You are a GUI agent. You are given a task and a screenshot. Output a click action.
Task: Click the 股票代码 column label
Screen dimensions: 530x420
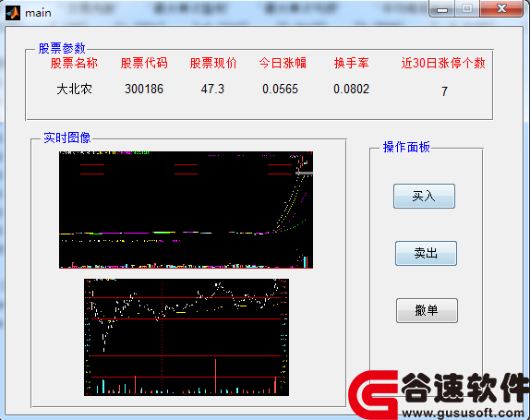point(144,63)
